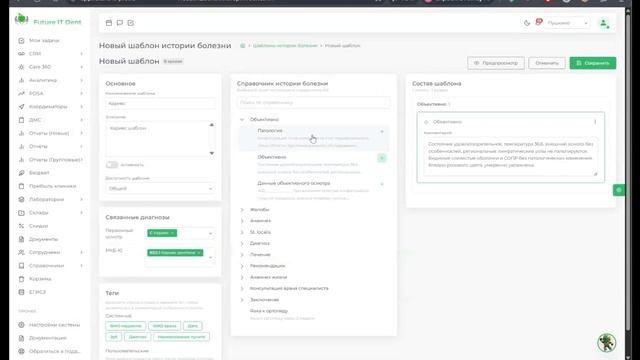The width and height of the screenshot is (640, 360).
Task: Open Сотрудники in the sidebar menu
Action: click(x=44, y=252)
